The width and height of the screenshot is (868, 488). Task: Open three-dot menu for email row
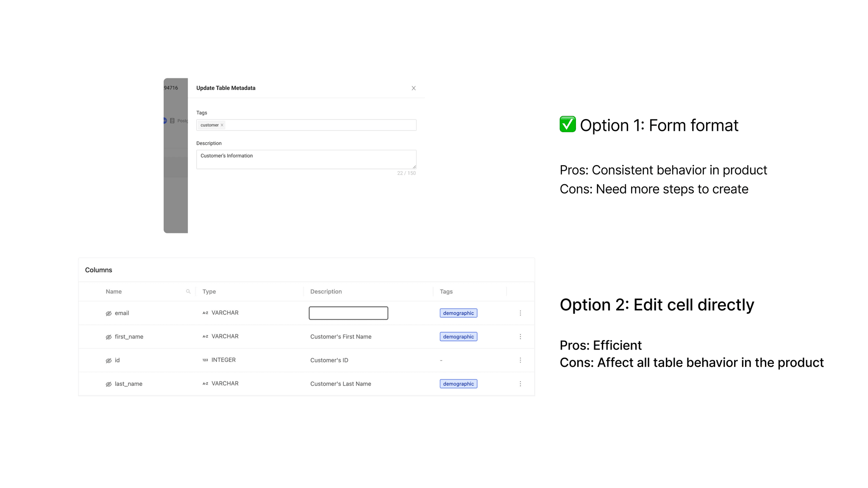pos(520,313)
